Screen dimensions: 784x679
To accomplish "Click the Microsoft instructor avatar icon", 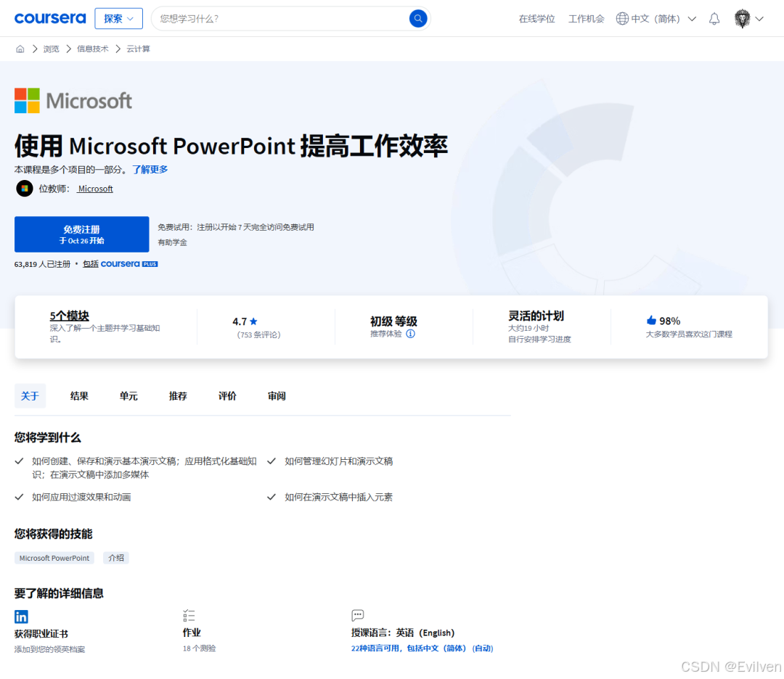I will 25,189.
